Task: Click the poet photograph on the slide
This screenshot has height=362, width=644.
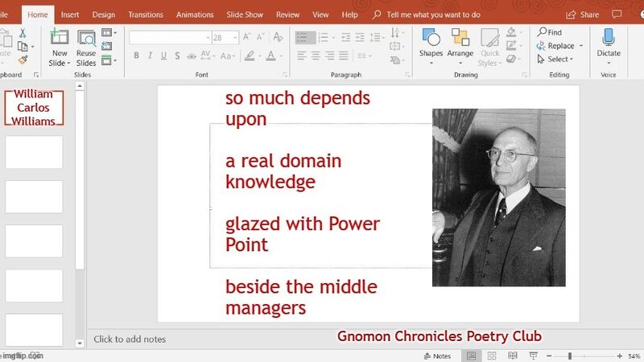Action: coord(498,197)
